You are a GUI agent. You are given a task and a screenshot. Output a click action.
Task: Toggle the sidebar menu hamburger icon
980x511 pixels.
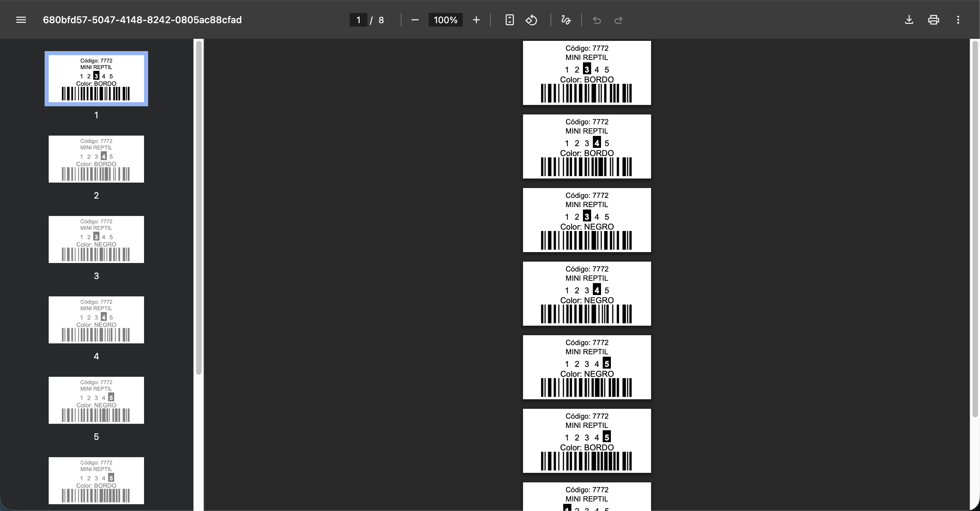pos(21,20)
